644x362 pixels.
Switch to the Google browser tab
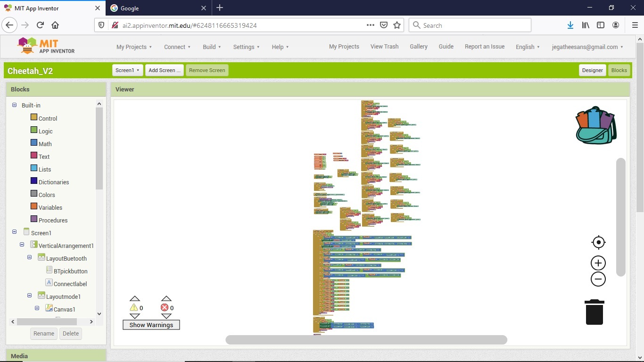(x=158, y=8)
